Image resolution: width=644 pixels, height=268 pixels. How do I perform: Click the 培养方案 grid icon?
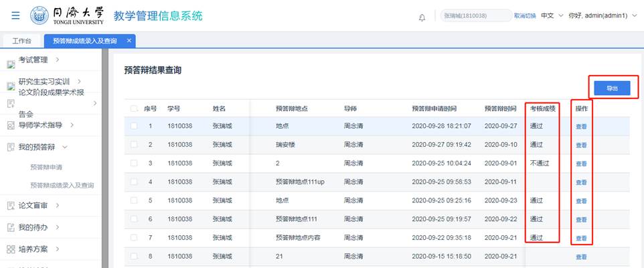point(10,249)
